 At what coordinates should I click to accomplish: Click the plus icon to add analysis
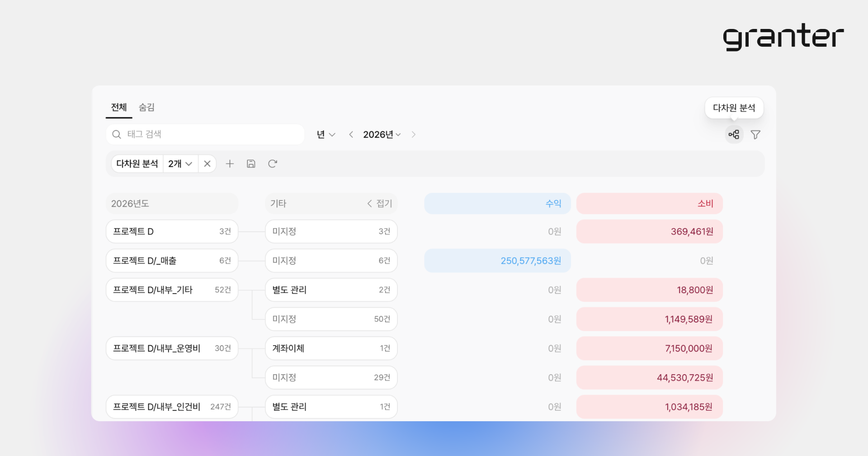pos(230,164)
